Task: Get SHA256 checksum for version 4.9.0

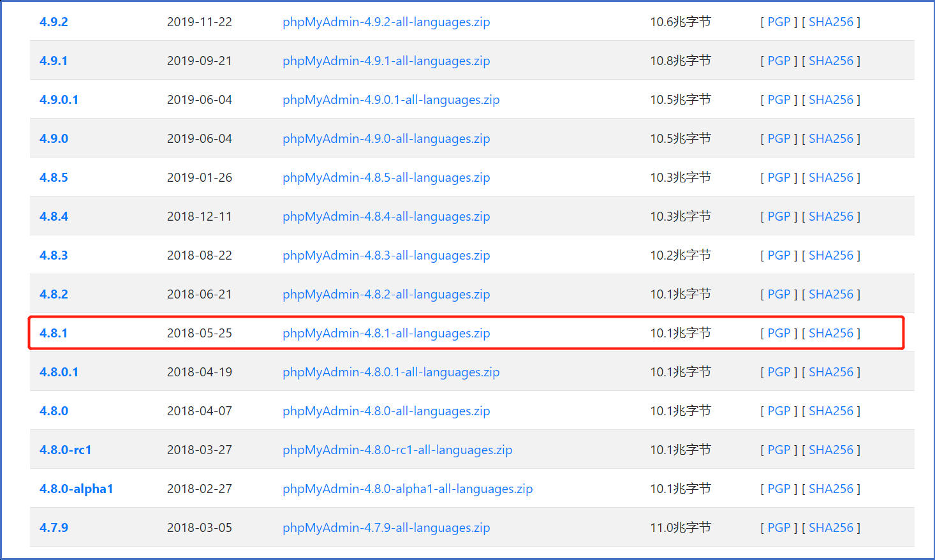Action: pos(831,138)
